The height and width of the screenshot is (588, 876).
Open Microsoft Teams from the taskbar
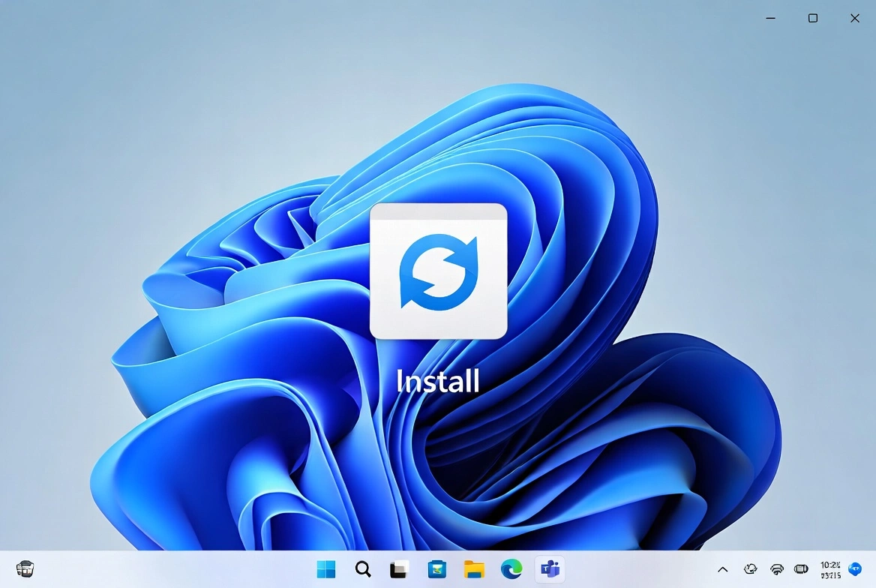point(550,569)
